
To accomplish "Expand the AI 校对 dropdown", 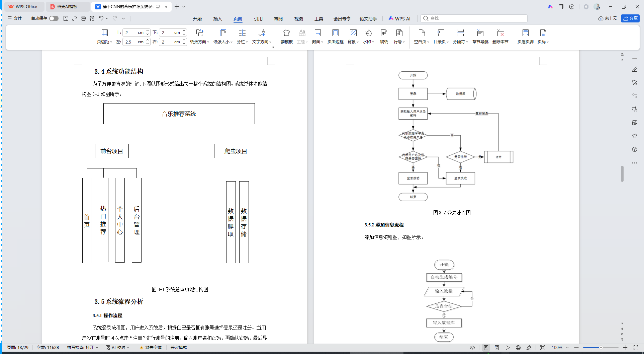I will pos(128,348).
